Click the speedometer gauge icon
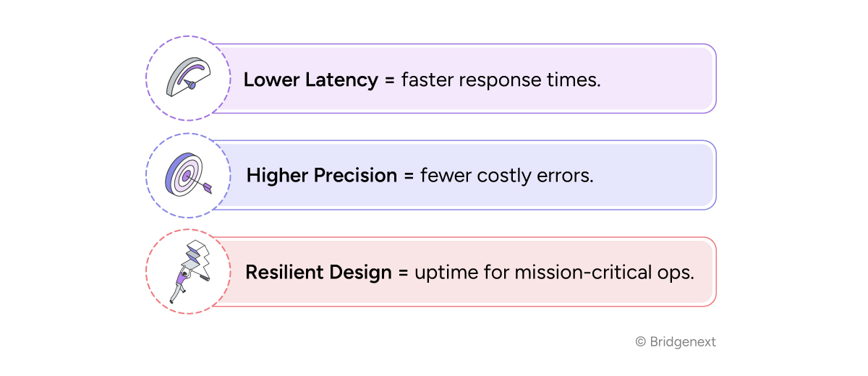Image resolution: width=868 pixels, height=376 pixels. [x=187, y=78]
